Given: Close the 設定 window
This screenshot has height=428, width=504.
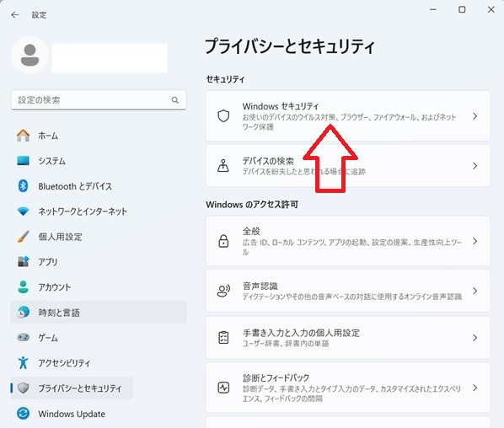Looking at the screenshot, I should [491, 9].
